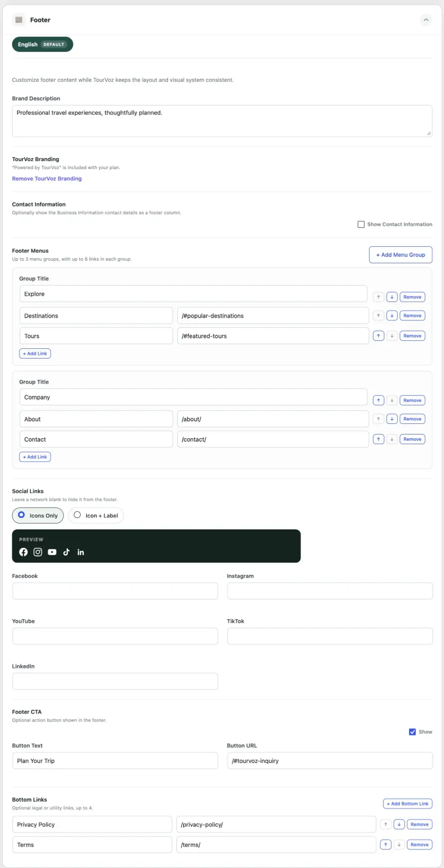The image size is (444, 868).
Task: Uncheck Footer CTA Show checkbox
Action: [412, 732]
